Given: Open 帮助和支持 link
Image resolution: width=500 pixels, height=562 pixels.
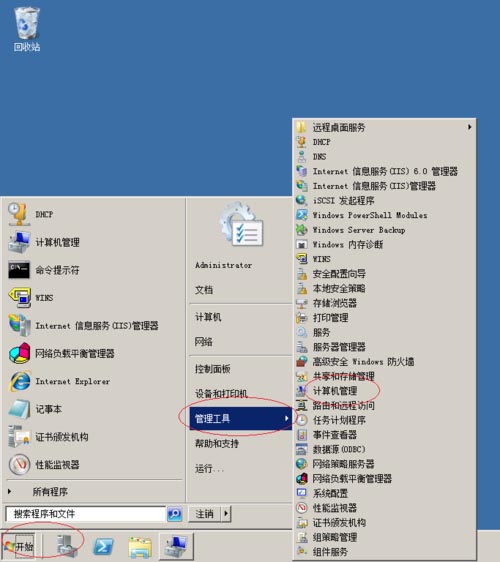Looking at the screenshot, I should tap(217, 444).
